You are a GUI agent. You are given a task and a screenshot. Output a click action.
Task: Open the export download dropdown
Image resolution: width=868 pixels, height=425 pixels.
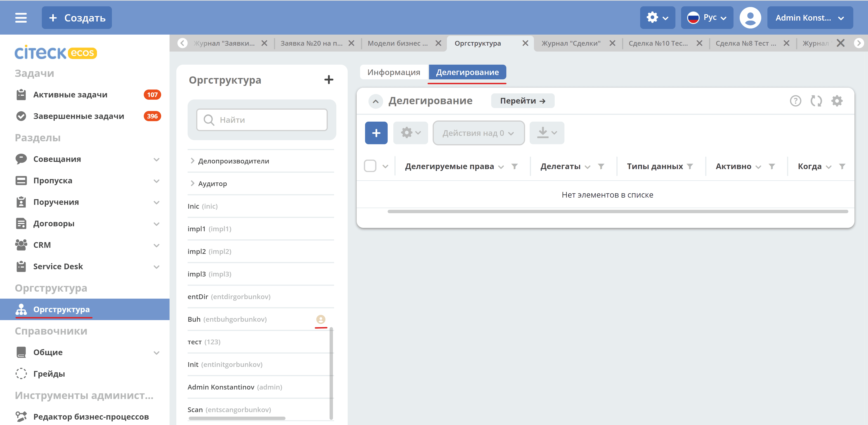click(547, 133)
